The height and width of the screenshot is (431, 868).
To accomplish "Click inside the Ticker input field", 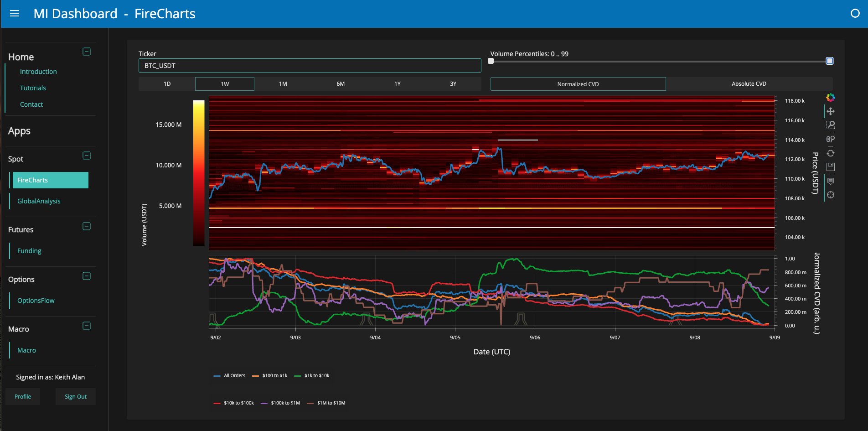I will tap(310, 65).
